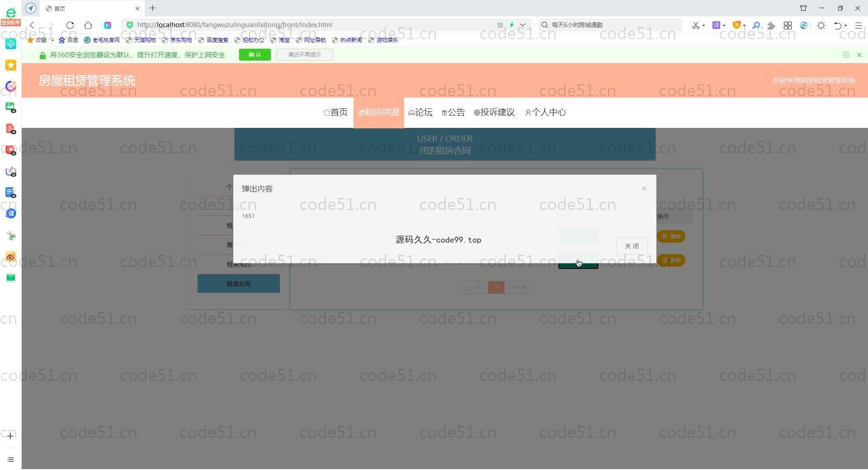
Task: Toggle the brightness/night mode sun icon
Action: click(821, 26)
